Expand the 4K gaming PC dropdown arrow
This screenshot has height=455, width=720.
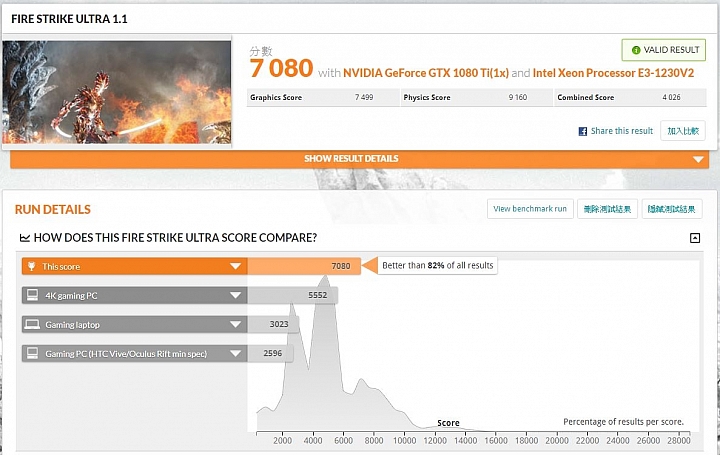pyautogui.click(x=236, y=295)
